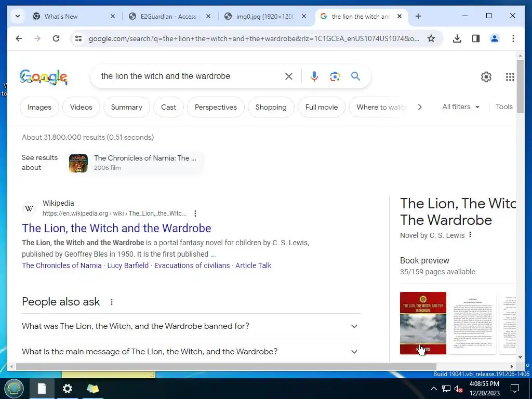Click the vertical page scrollbar thumb
532x399 pixels.
click(521, 86)
